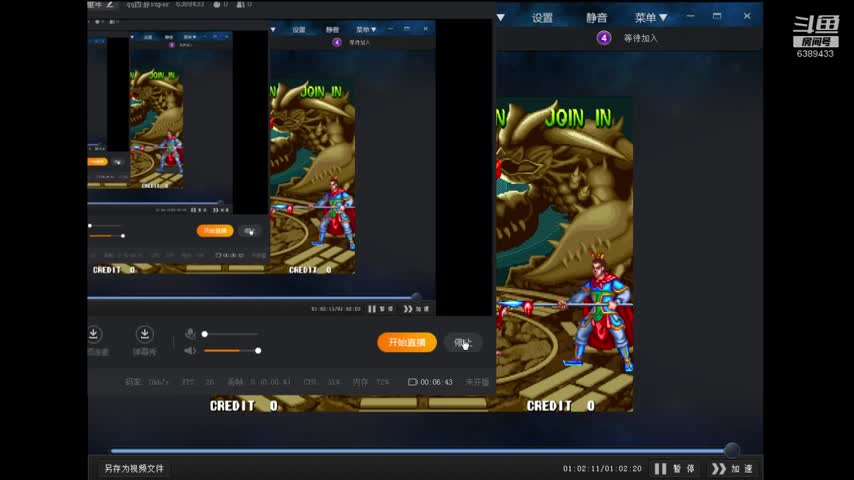This screenshot has width=854, height=480.
Task: Click the nested window's 暂停 pause control
Action: [381, 309]
